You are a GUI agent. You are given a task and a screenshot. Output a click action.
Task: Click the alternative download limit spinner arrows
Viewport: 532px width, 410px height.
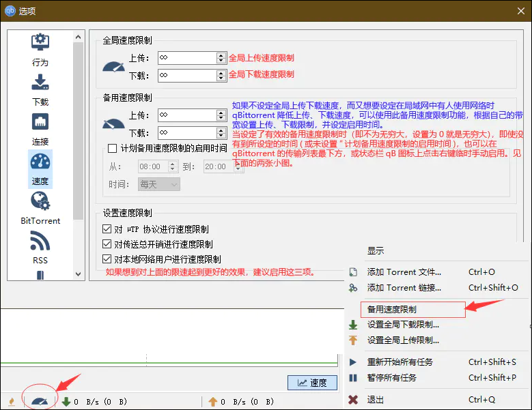pos(221,132)
